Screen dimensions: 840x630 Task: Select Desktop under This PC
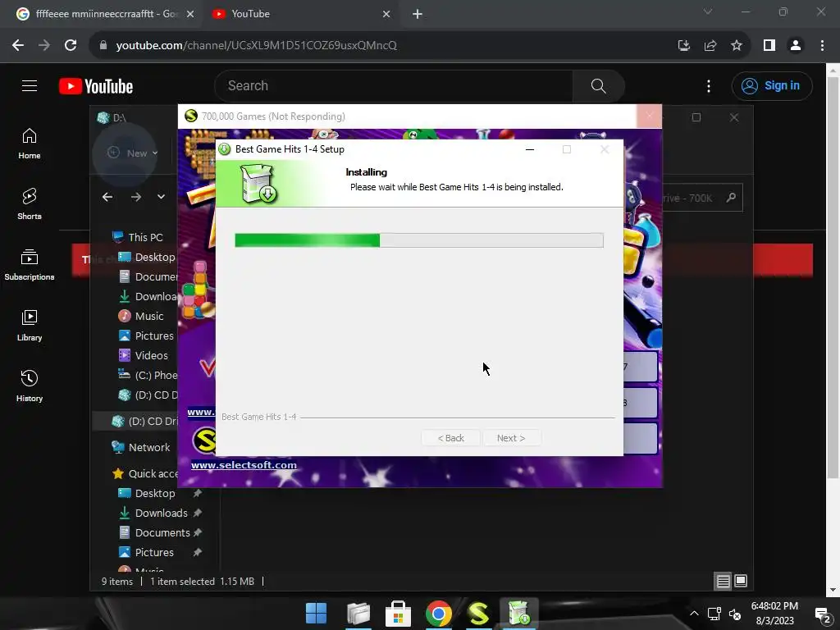pyautogui.click(x=147, y=257)
